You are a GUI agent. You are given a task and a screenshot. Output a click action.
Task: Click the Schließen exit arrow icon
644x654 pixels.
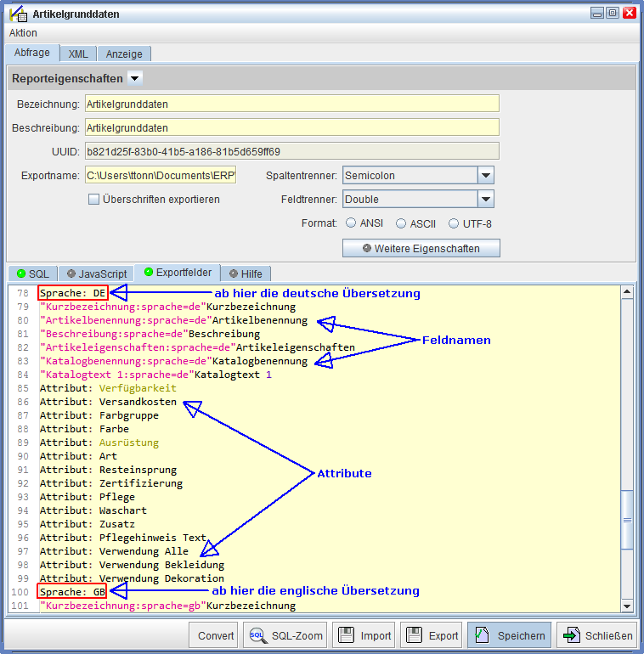[572, 635]
